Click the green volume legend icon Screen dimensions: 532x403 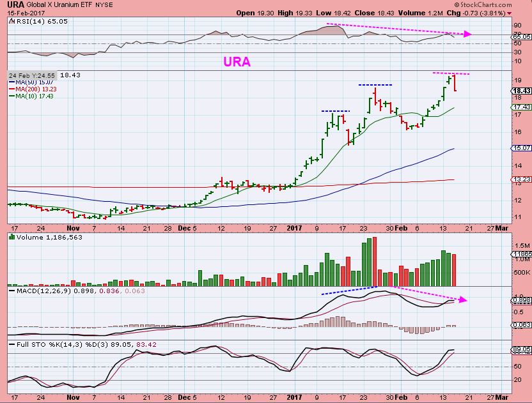(12, 237)
